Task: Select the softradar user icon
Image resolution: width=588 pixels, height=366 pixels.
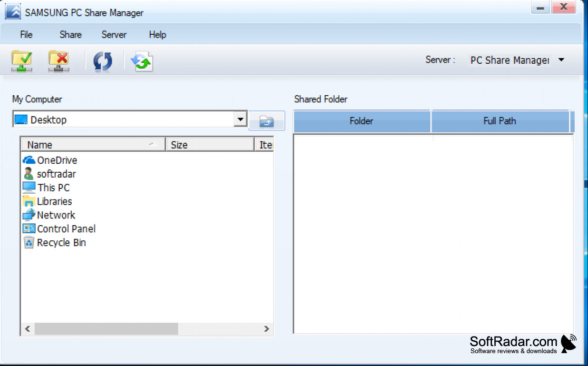Action: [x=29, y=174]
